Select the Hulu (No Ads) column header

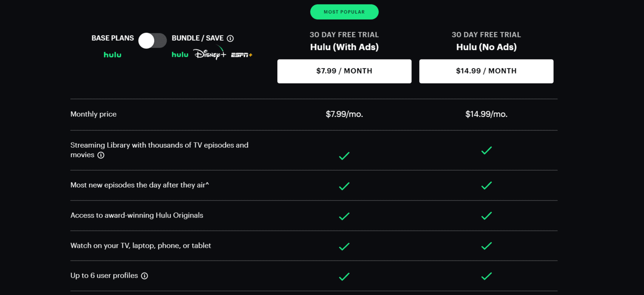point(486,47)
